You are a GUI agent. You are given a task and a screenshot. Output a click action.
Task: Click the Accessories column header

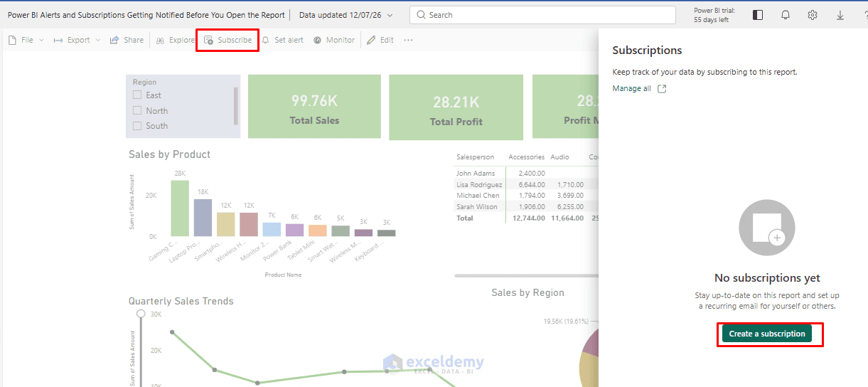pyautogui.click(x=526, y=157)
